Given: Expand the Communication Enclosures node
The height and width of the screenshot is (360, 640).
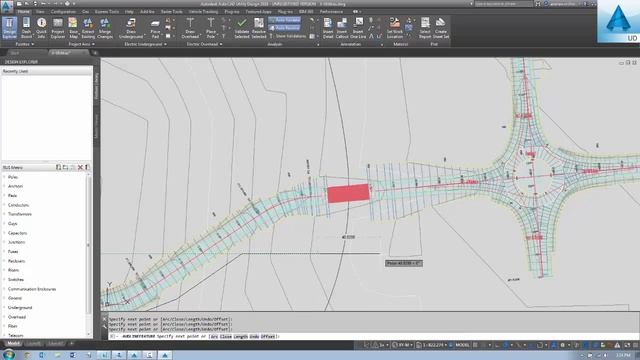Looking at the screenshot, I should click(x=4, y=289).
